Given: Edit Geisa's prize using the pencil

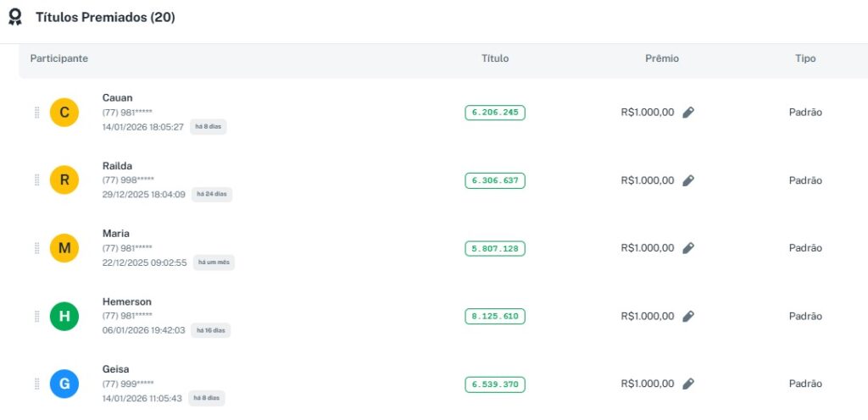Looking at the screenshot, I should coord(688,384).
